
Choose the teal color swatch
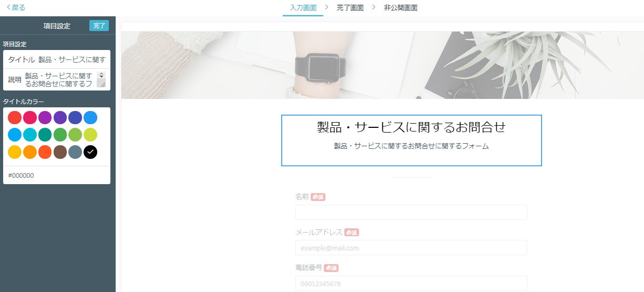click(45, 135)
